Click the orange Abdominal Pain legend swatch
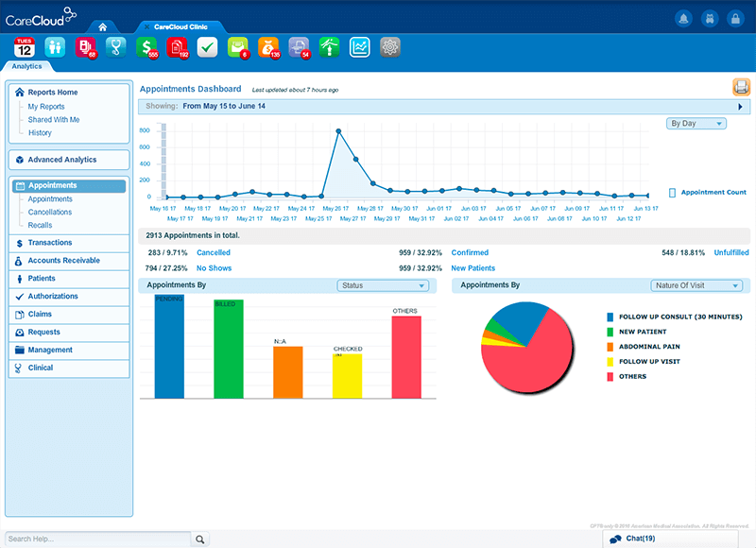This screenshot has width=756, height=548. coord(610,347)
